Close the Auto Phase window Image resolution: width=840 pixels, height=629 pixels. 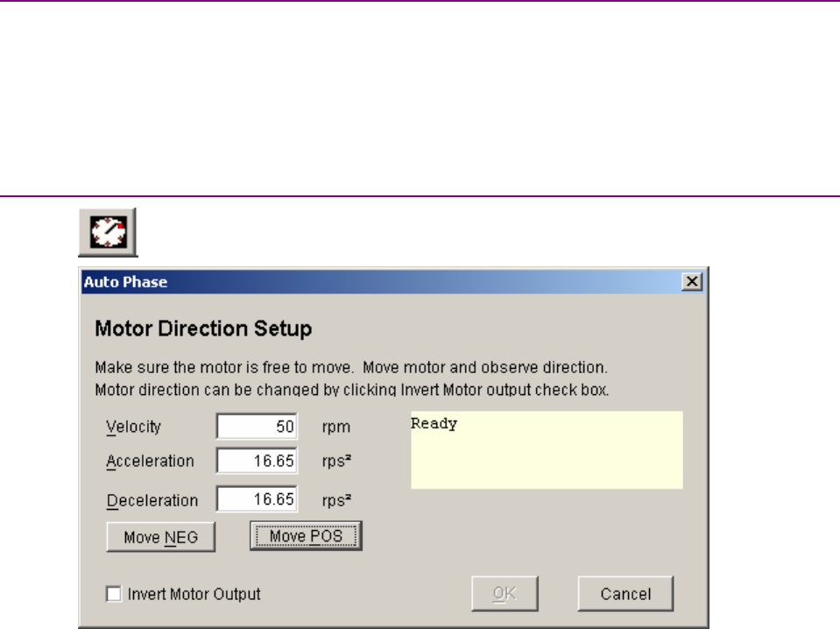pos(692,282)
